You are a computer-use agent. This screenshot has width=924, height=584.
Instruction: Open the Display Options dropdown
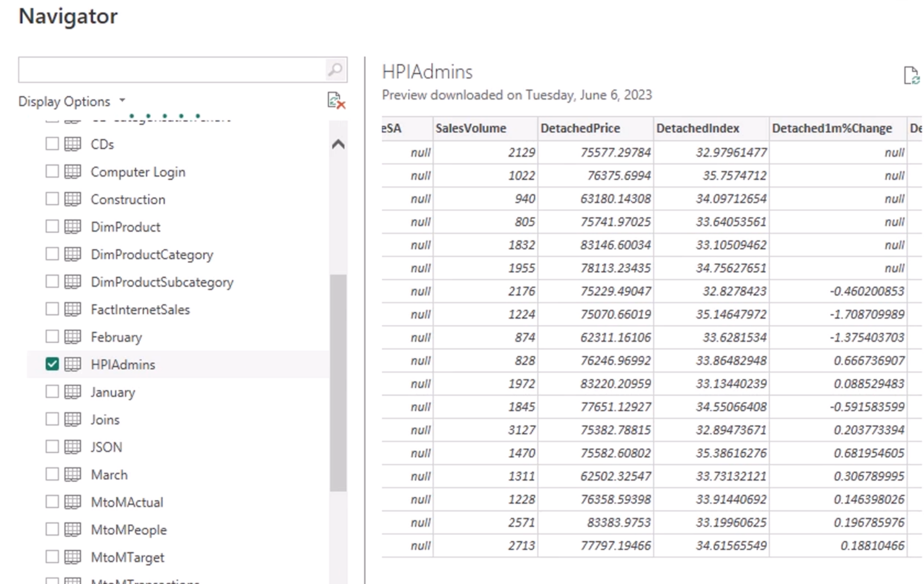click(72, 101)
